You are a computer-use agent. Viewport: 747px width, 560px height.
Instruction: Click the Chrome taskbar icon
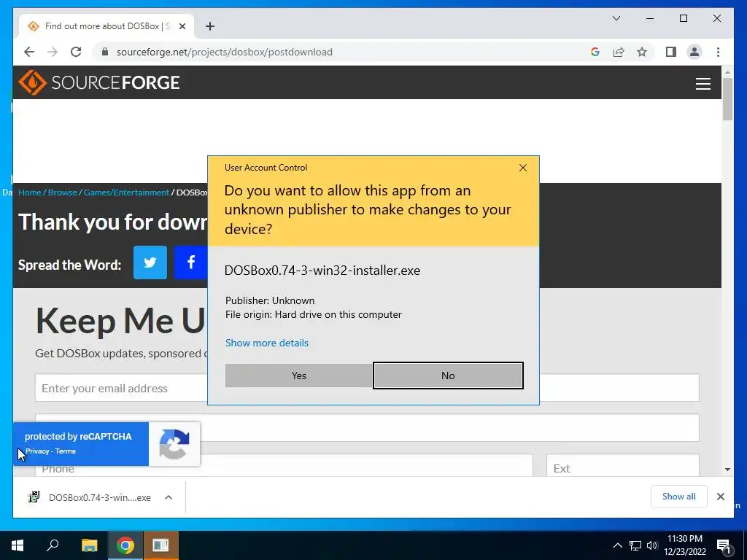point(125,545)
